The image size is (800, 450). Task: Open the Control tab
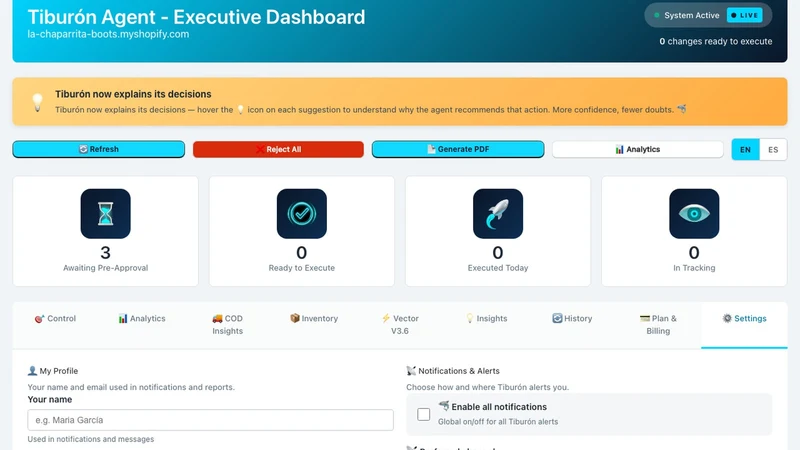(x=55, y=324)
